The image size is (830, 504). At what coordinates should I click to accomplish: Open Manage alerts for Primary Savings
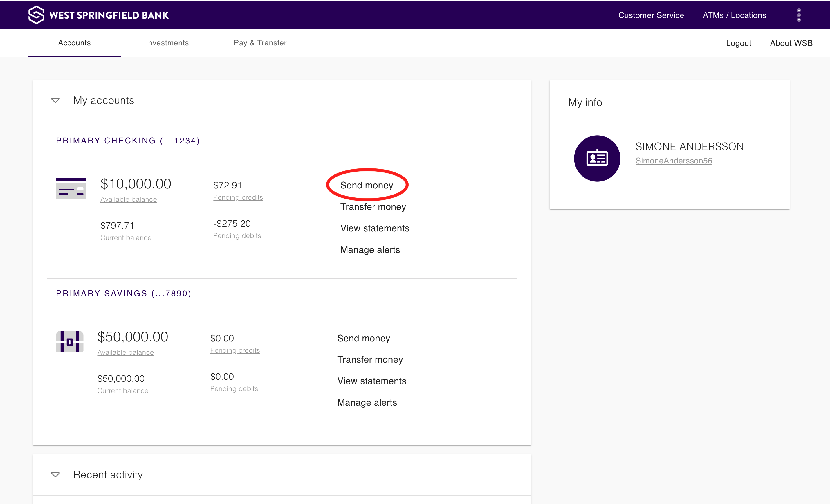[x=367, y=402]
